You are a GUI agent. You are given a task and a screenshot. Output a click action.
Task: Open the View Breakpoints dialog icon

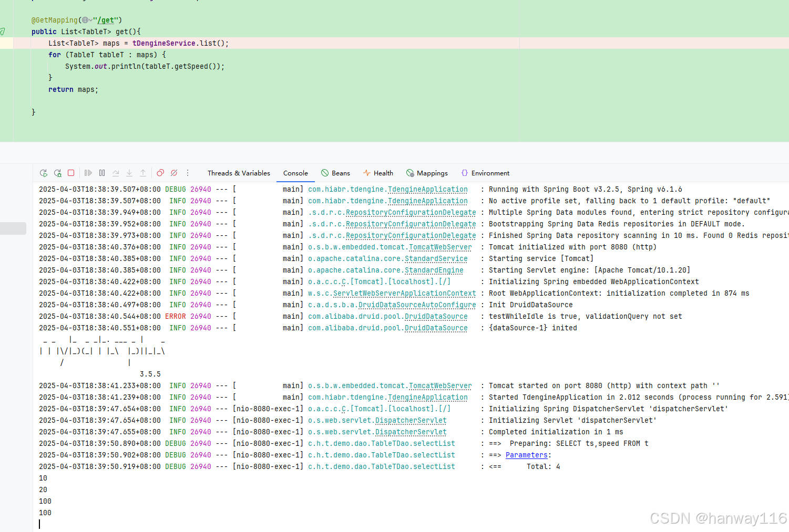tap(160, 173)
